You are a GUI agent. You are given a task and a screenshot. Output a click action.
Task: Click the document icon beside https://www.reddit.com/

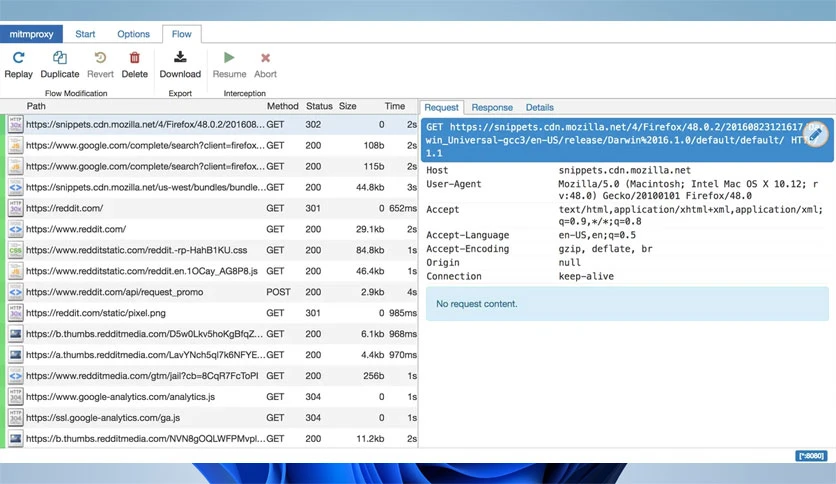[x=15, y=229]
